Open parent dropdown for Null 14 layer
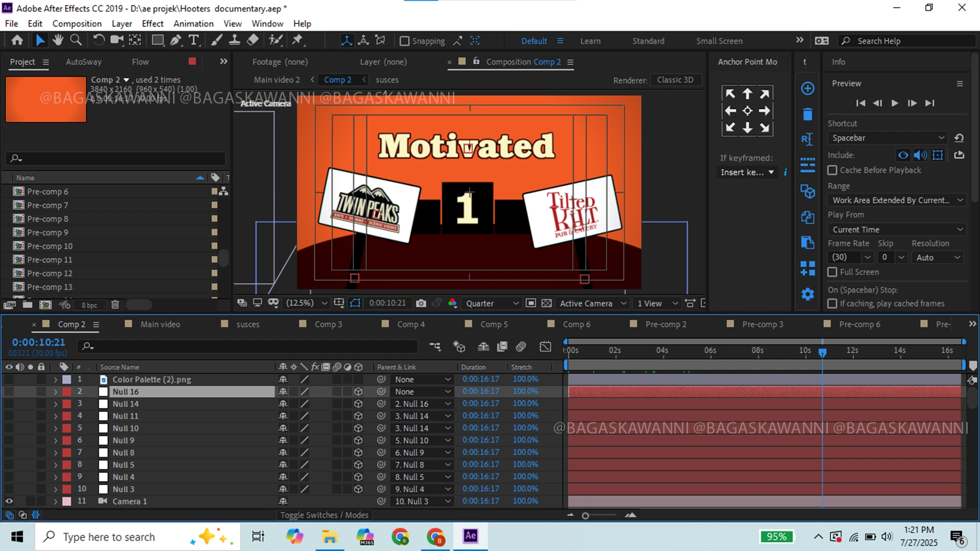 tap(423, 404)
